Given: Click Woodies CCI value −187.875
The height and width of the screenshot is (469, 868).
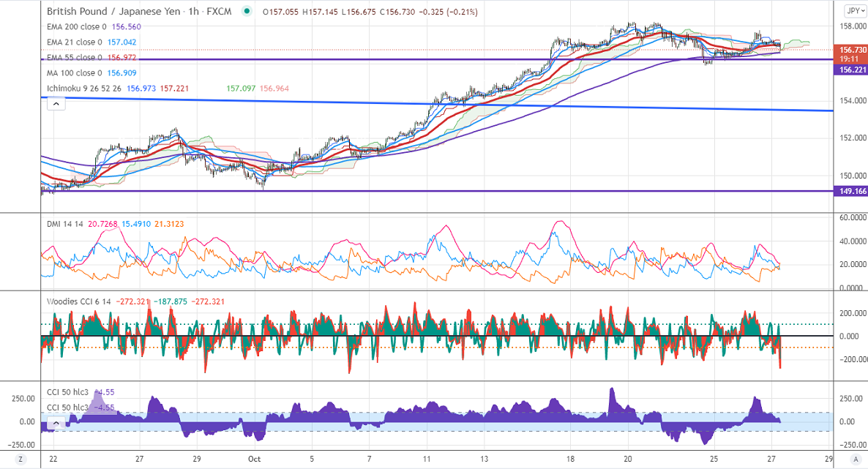Looking at the screenshot, I should pos(171,301).
